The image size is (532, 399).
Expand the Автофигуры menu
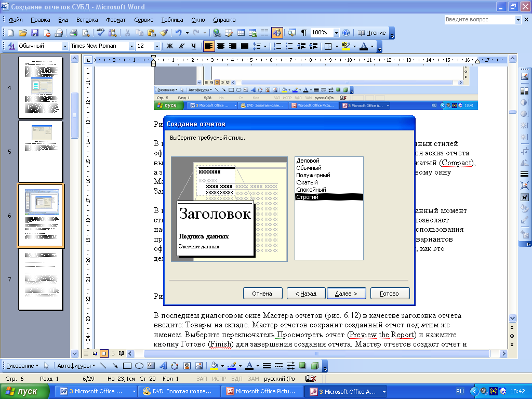tap(76, 366)
